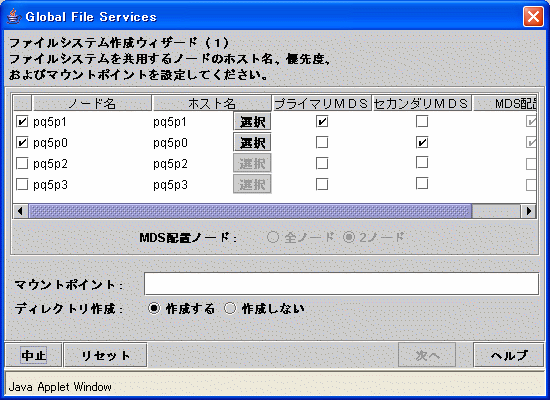Click the リセット button

pyautogui.click(x=105, y=355)
